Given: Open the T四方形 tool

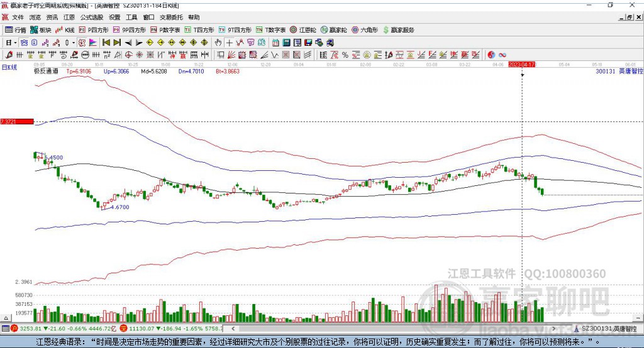Looking at the screenshot, I should click(199, 30).
